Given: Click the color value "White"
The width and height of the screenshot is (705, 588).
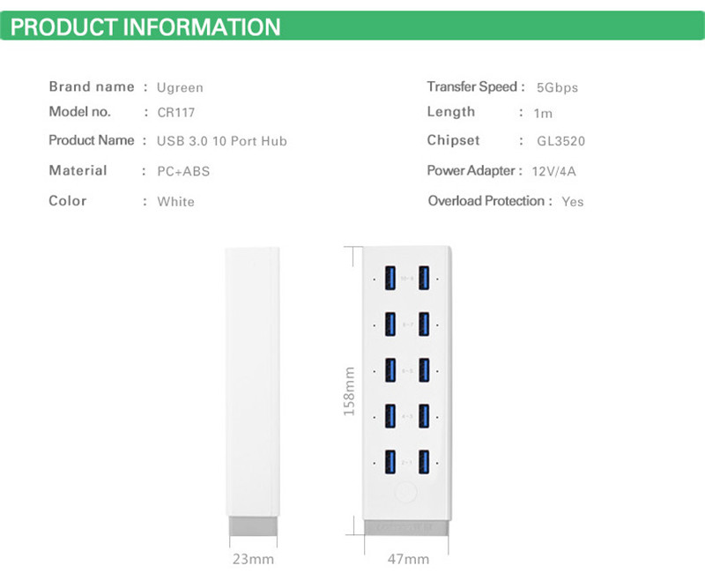Looking at the screenshot, I should (x=175, y=202).
